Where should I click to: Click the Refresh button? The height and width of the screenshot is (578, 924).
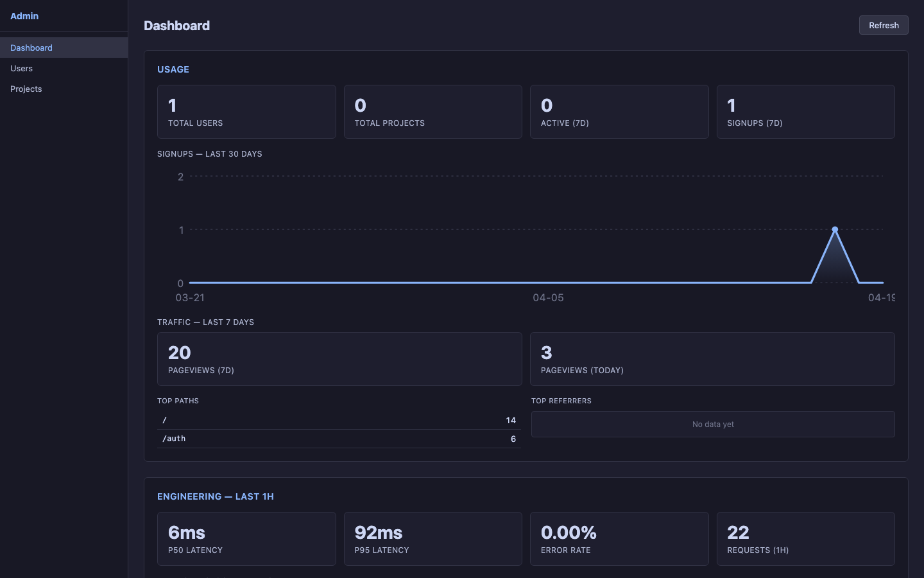[x=883, y=25]
